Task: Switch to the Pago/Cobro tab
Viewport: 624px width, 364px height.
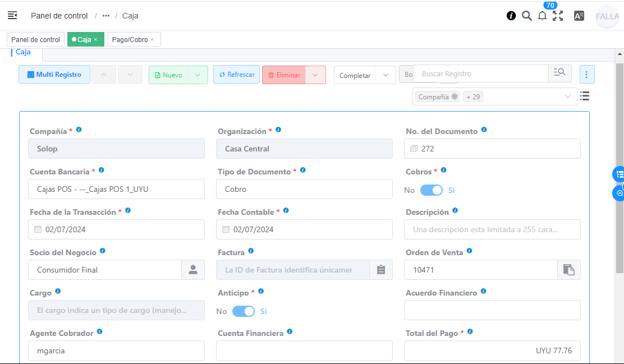Action: (x=130, y=39)
